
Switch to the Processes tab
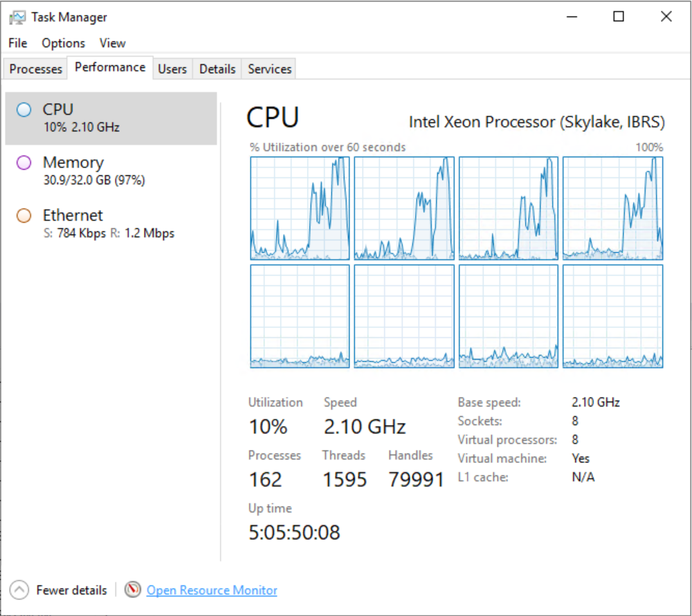tap(36, 69)
